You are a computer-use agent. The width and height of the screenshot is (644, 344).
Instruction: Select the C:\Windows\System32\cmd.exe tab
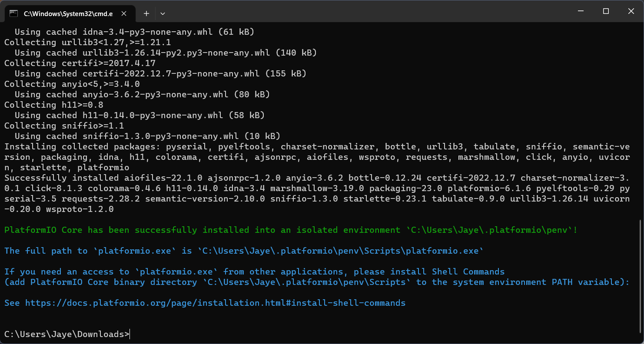pos(70,13)
